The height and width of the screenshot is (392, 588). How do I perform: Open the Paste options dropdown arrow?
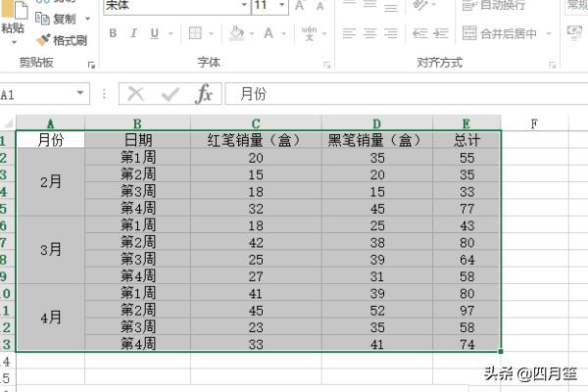(x=14, y=42)
